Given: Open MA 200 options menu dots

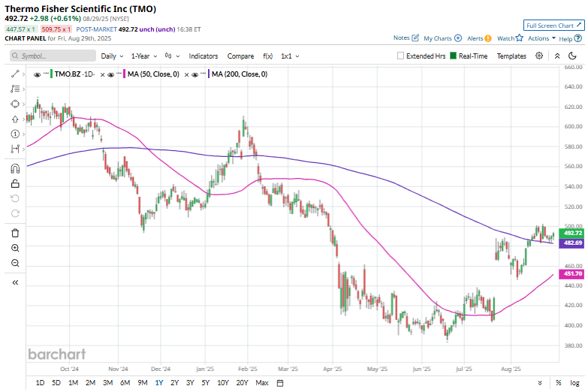Looking at the screenshot, I should tap(204, 73).
